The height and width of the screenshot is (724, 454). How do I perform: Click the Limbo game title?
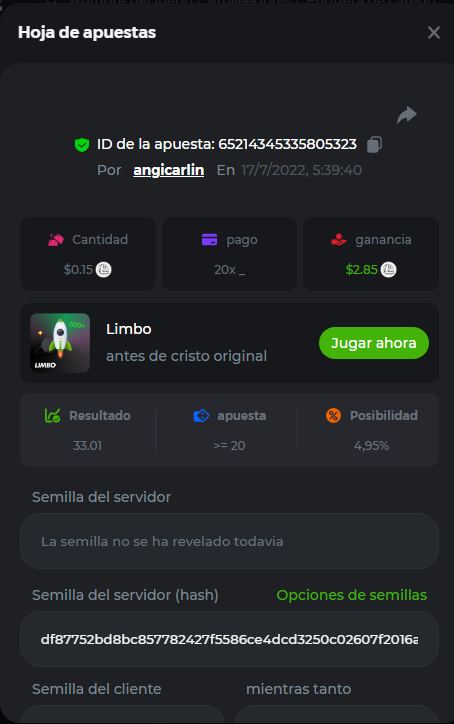coord(129,329)
